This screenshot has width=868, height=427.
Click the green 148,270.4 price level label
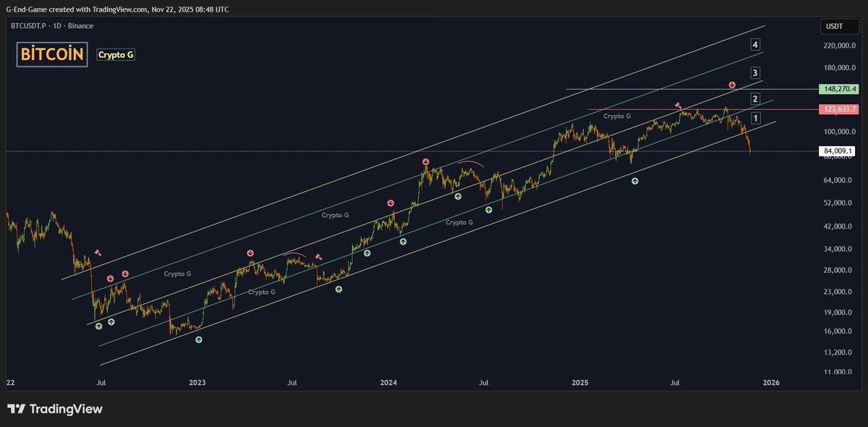(839, 88)
